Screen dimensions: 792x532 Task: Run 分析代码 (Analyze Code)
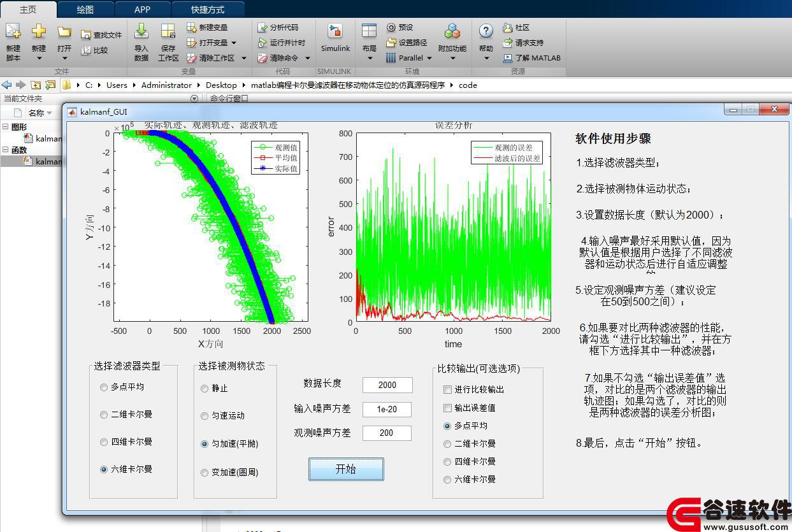click(x=278, y=27)
